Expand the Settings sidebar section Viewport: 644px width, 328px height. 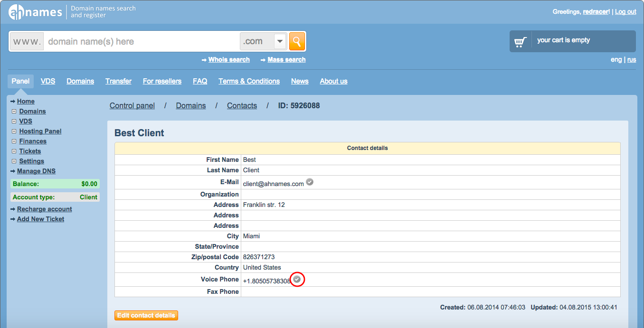(14, 161)
